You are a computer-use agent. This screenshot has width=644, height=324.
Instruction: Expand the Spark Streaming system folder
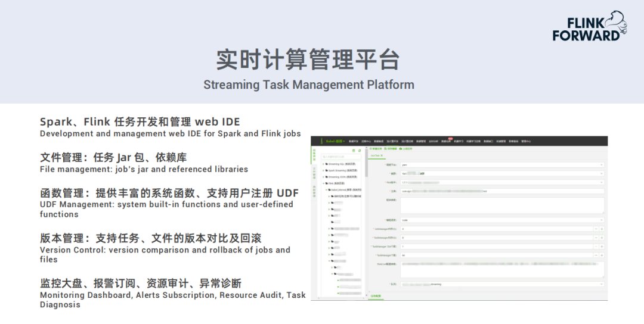pyautogui.click(x=323, y=170)
